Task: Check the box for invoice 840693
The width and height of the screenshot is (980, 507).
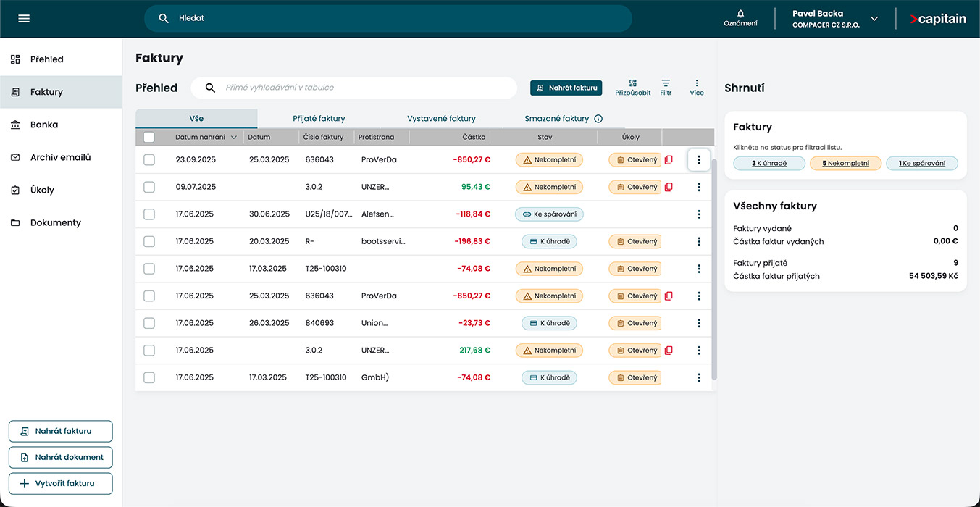Action: pos(149,323)
